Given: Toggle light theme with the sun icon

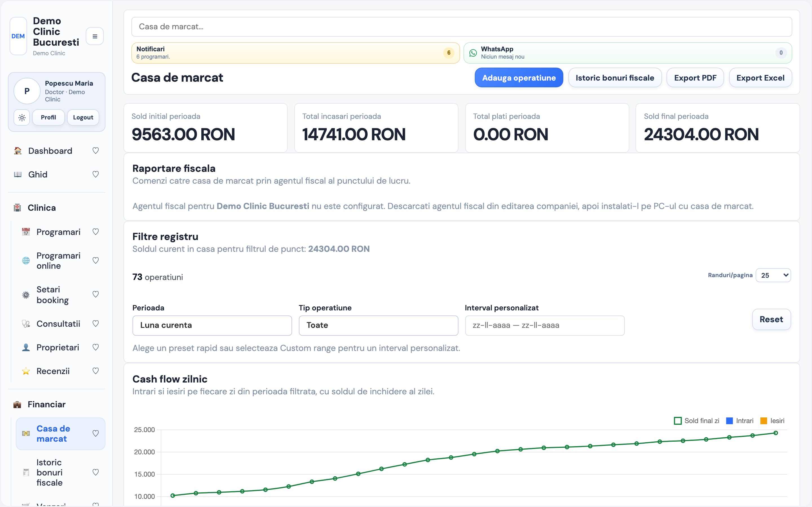Looking at the screenshot, I should (22, 118).
